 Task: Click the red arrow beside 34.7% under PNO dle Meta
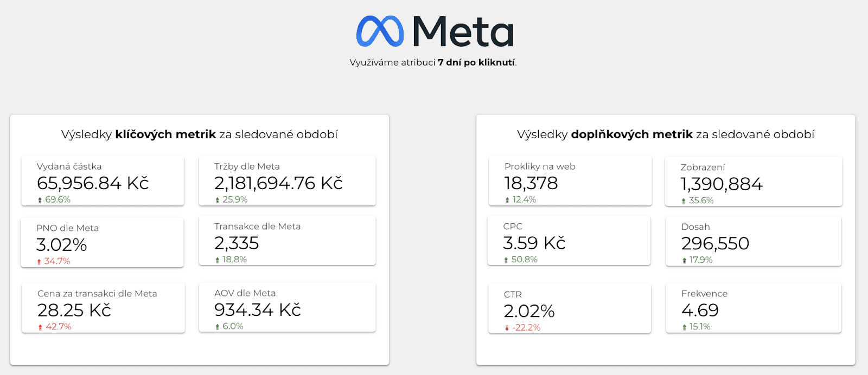(39, 262)
